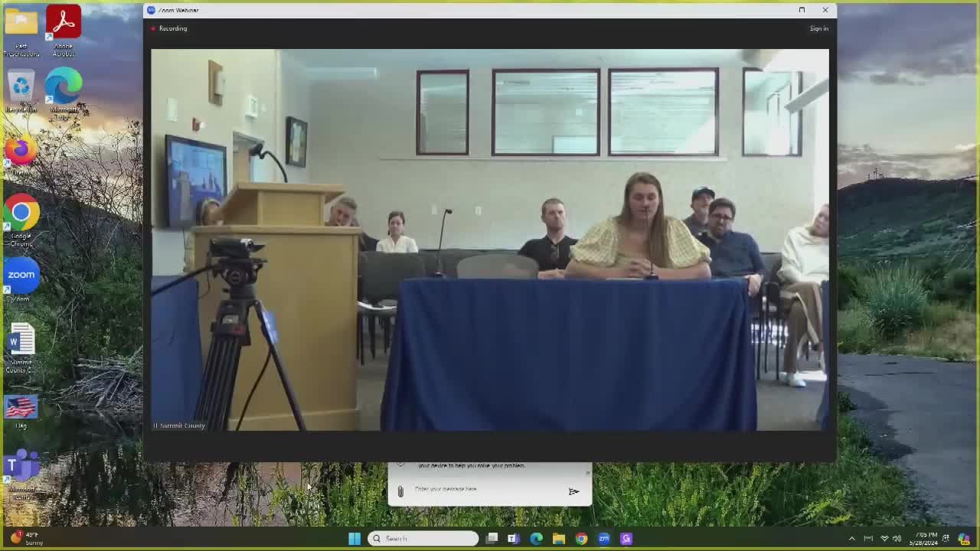Send the chat message with the arrow button
The image size is (980, 551).
click(x=573, y=491)
